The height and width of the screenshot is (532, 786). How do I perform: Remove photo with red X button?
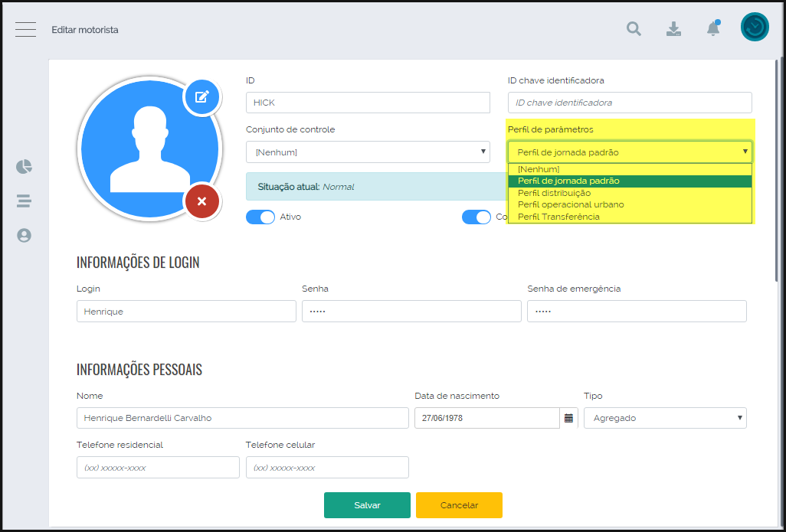(x=201, y=201)
